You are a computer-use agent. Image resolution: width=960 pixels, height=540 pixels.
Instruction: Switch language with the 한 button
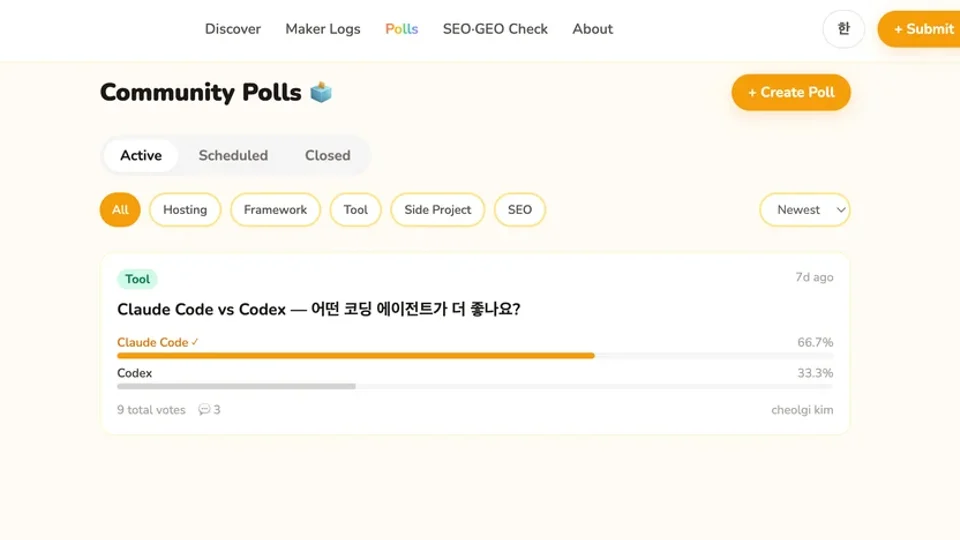(843, 29)
